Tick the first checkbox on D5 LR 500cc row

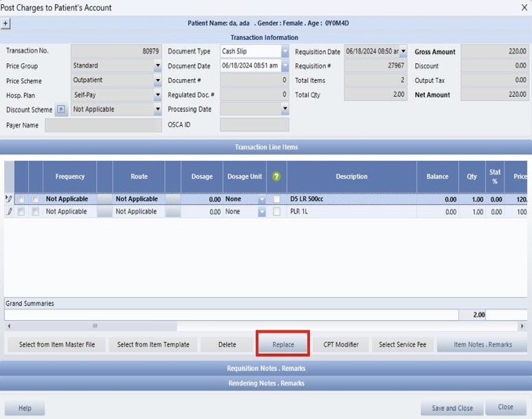point(22,199)
